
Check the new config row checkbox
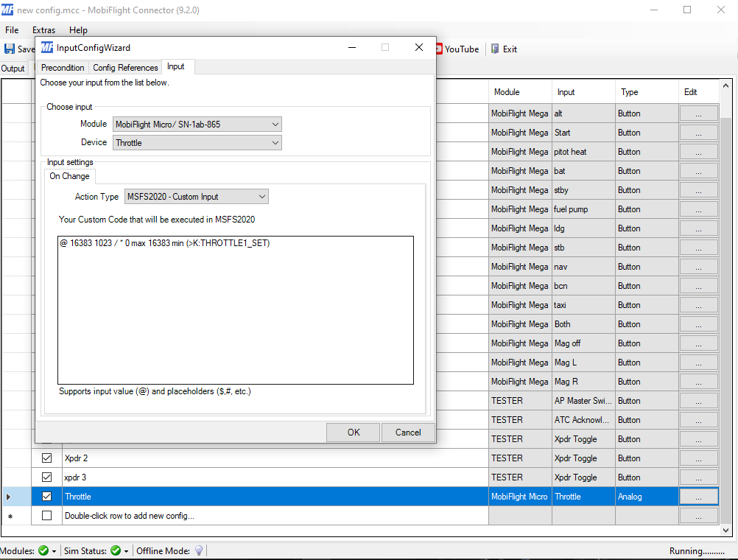46,516
